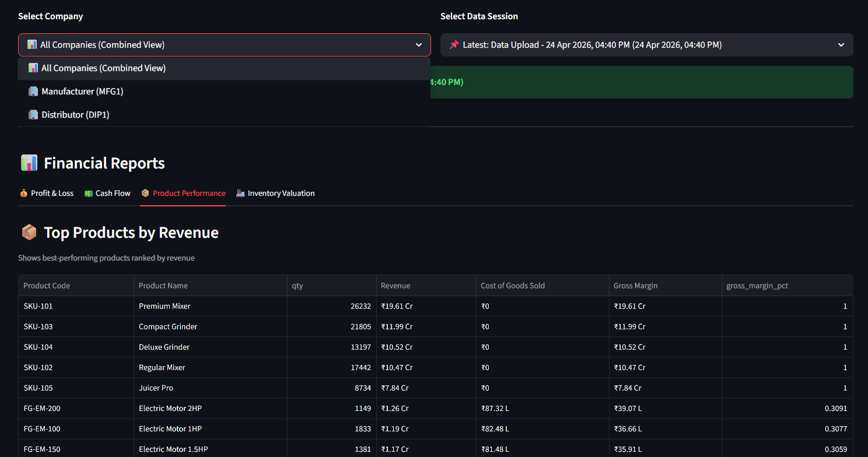Select the Product Performance tab
Viewport: 868px width, 457px height.
pyautogui.click(x=183, y=193)
